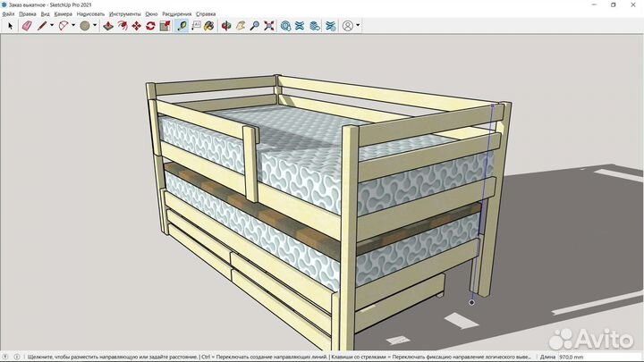Viewport: 644px width, 362px height.
Task: Open the Файл menu
Action: pyautogui.click(x=9, y=15)
